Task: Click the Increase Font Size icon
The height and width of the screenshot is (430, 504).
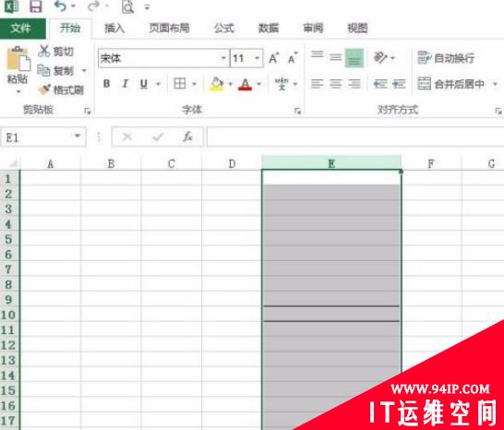Action: (274, 58)
